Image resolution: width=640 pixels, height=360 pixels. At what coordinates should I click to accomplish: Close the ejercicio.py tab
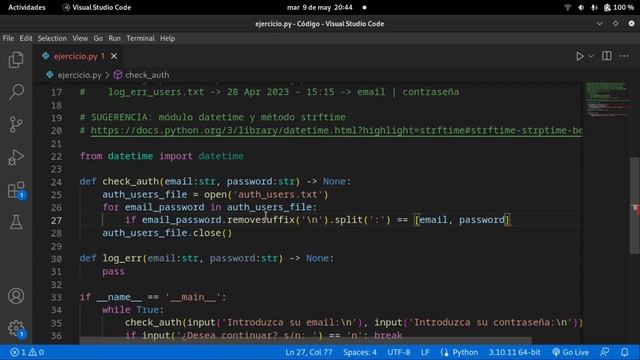point(114,56)
